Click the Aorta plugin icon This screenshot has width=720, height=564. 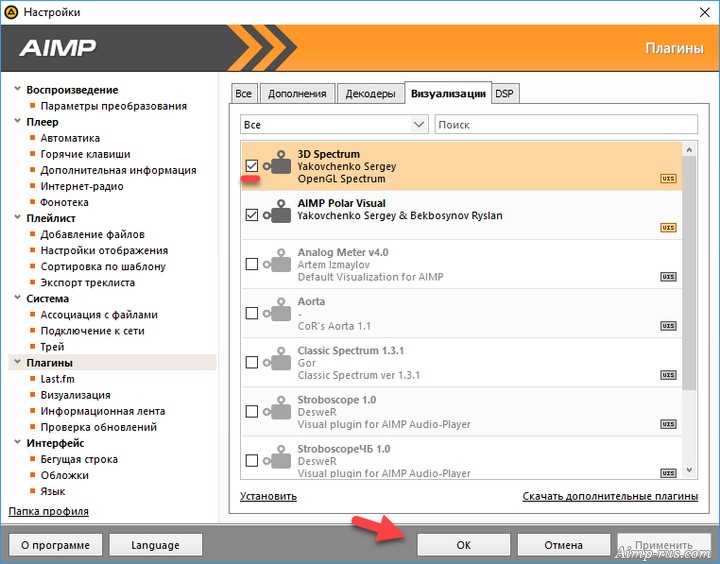(x=277, y=313)
